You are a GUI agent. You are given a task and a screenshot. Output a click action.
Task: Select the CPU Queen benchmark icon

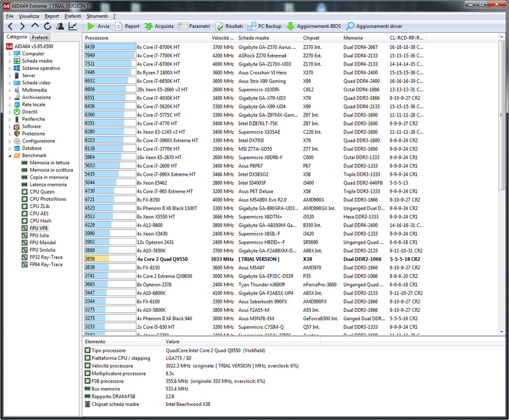pos(25,192)
